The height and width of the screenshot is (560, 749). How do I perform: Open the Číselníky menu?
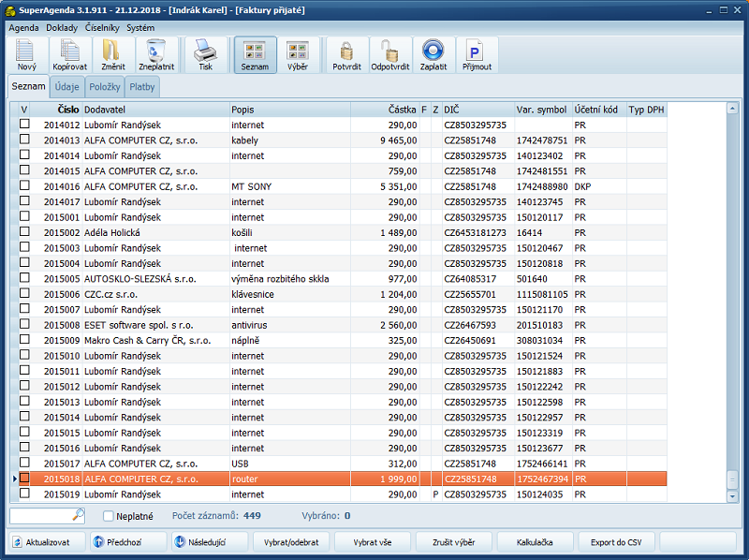point(102,28)
